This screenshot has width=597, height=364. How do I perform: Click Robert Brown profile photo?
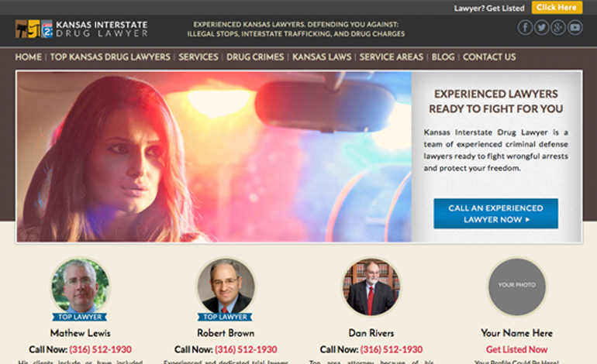tap(226, 287)
